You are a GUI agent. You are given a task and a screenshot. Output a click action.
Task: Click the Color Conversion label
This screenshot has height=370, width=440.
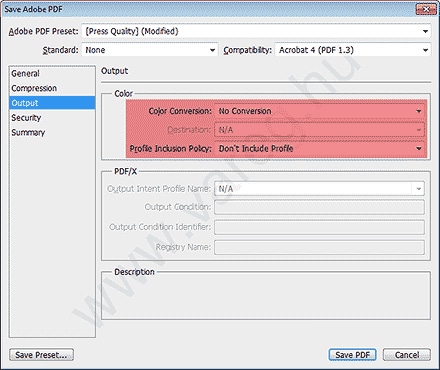coord(180,111)
